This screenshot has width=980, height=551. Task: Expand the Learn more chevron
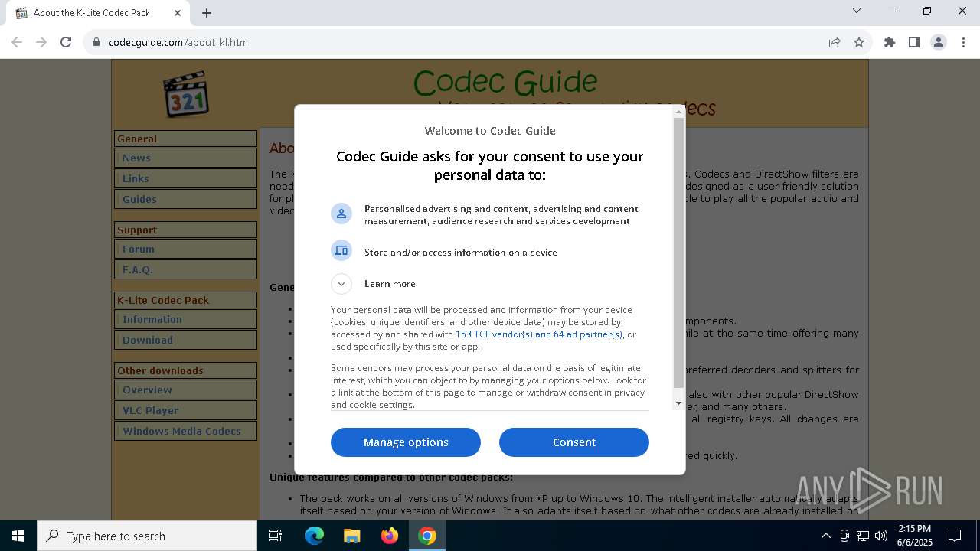point(341,284)
